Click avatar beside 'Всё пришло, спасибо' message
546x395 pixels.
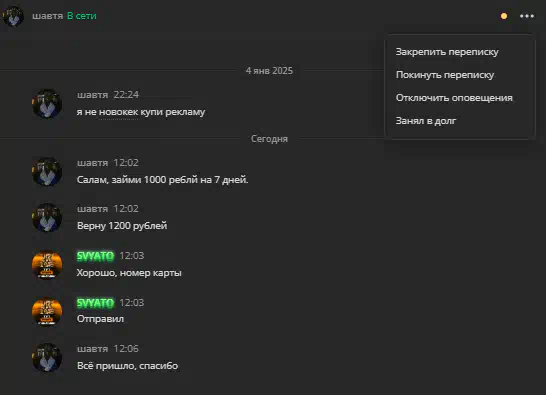tap(47, 357)
